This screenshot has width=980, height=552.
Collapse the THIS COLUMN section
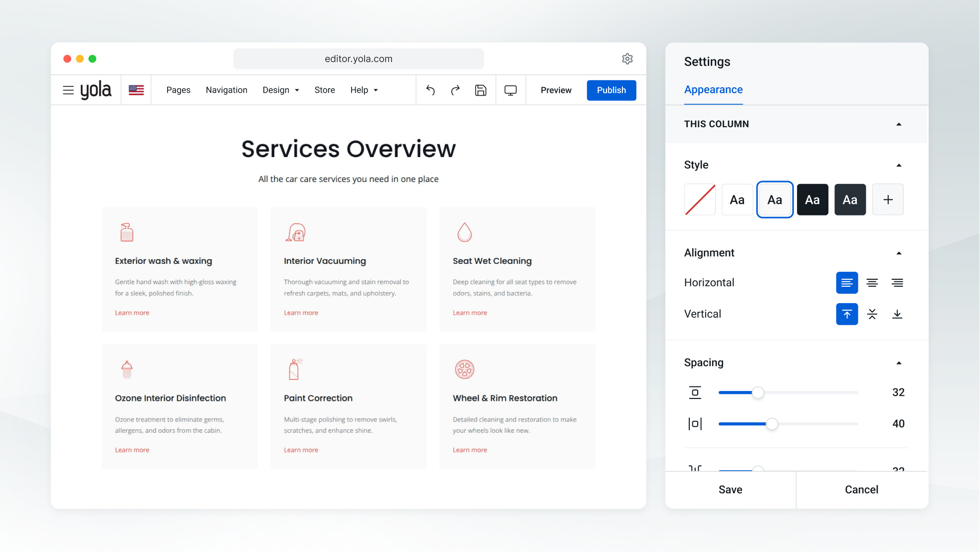click(899, 124)
